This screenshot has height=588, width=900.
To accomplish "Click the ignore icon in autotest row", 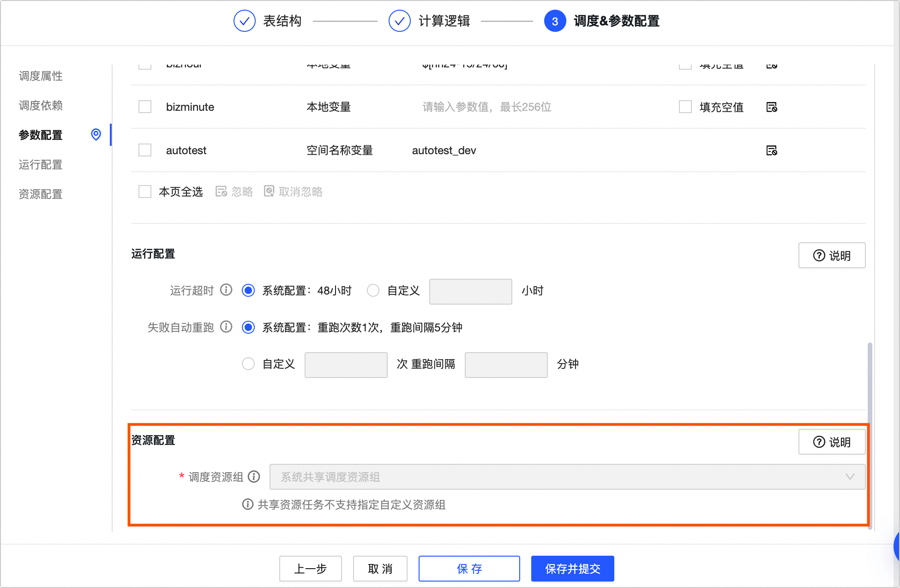I will (x=772, y=150).
